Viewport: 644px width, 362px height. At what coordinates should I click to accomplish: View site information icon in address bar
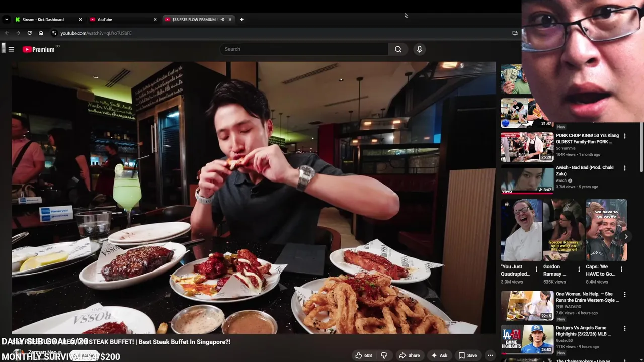coord(54,33)
